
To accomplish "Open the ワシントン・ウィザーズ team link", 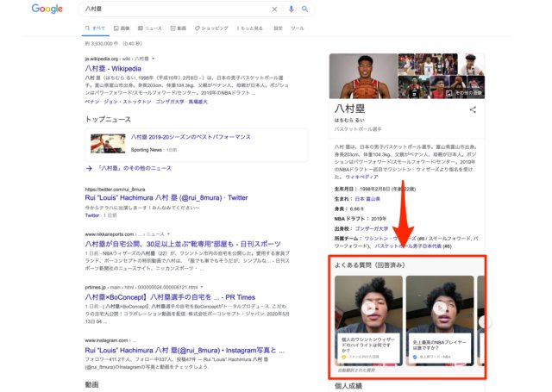I will (x=390, y=239).
